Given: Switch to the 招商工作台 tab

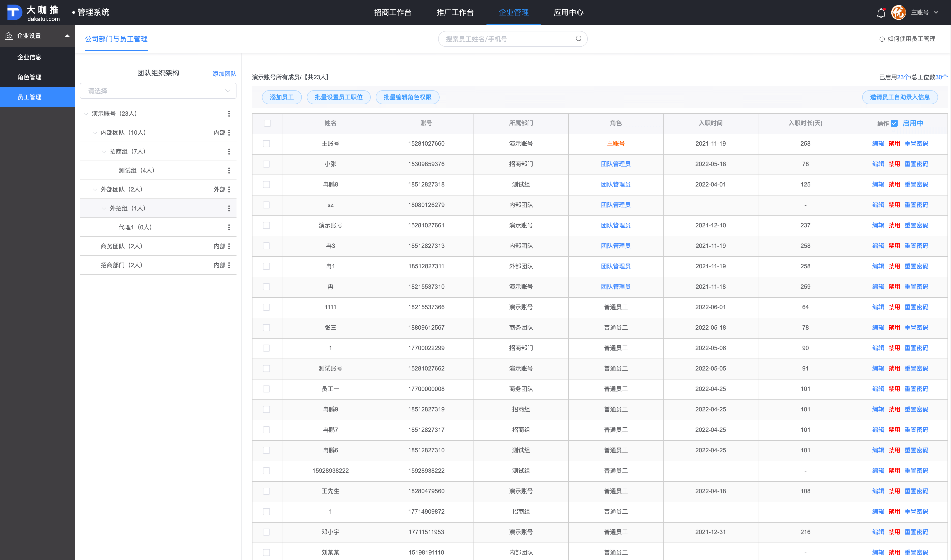Looking at the screenshot, I should pos(392,12).
